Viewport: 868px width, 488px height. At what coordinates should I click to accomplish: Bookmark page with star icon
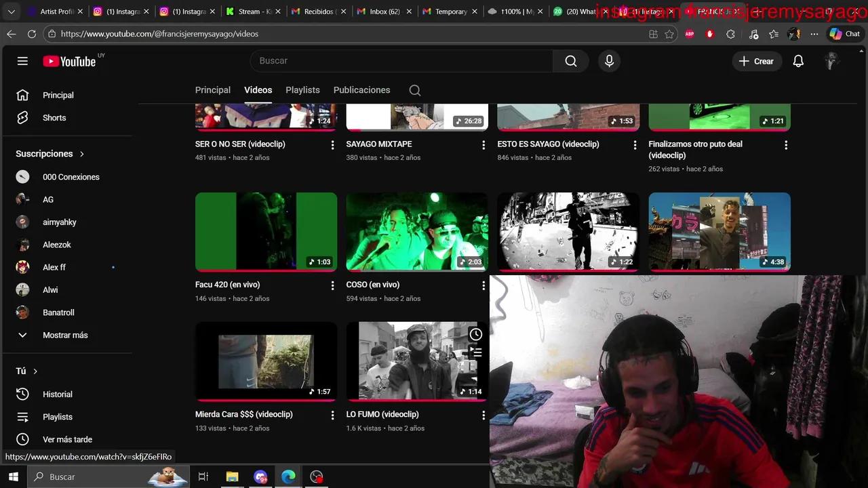[x=669, y=34]
